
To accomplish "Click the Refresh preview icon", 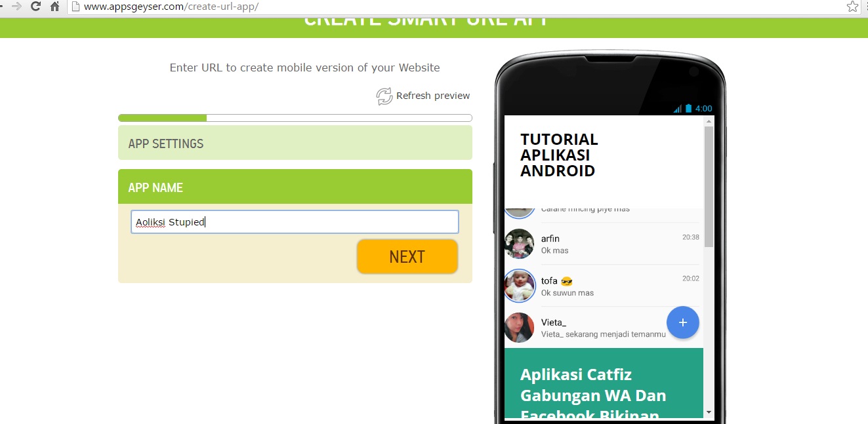I will [384, 96].
